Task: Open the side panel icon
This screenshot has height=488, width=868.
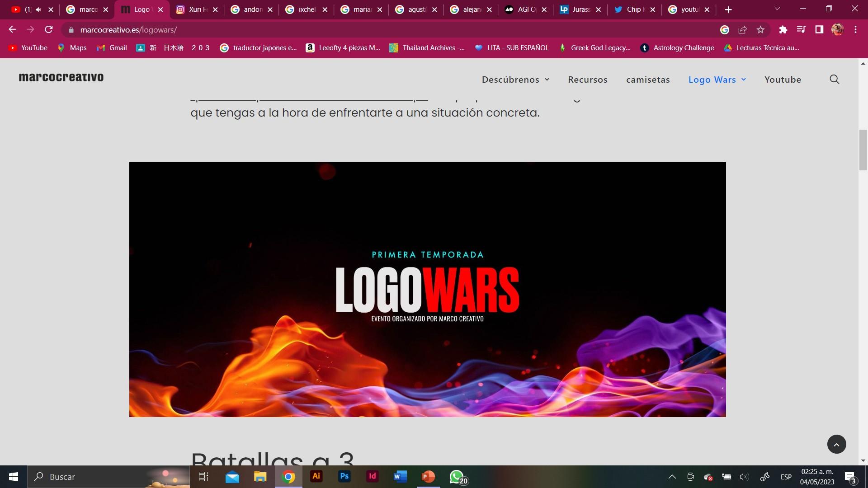Action: coord(819,30)
